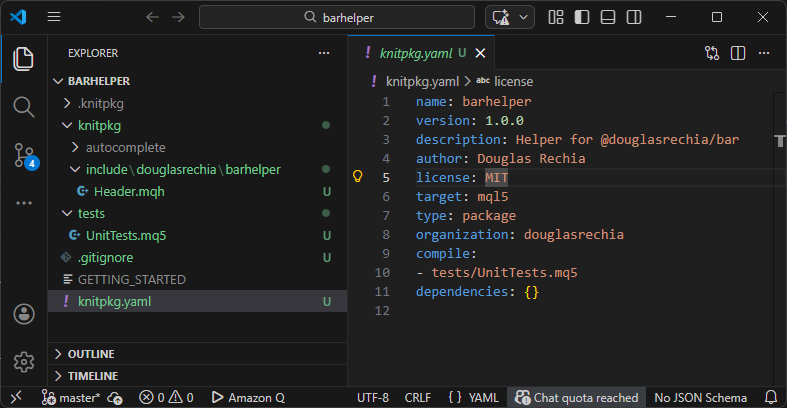Toggle the panel layout button
Viewport: 787px width, 408px height.
[609, 17]
